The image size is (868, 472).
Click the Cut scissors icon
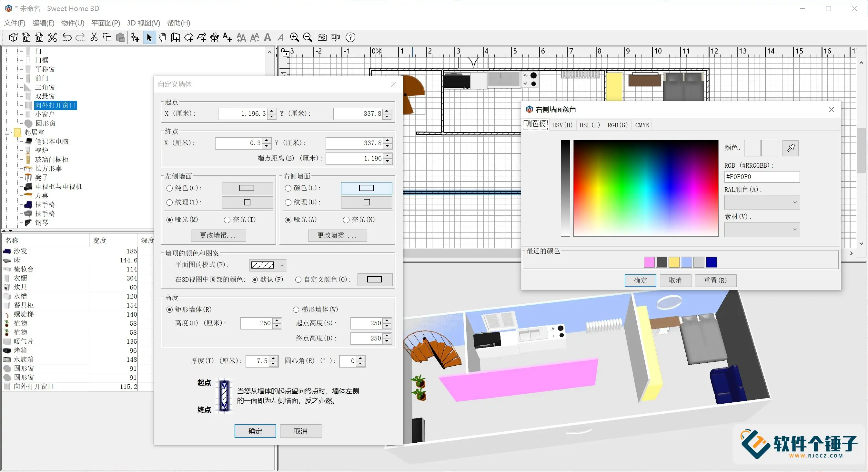pyautogui.click(x=94, y=37)
